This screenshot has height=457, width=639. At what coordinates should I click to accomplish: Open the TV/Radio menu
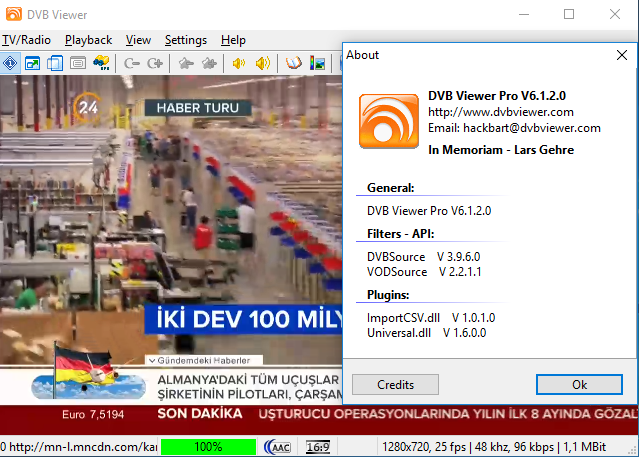point(26,40)
